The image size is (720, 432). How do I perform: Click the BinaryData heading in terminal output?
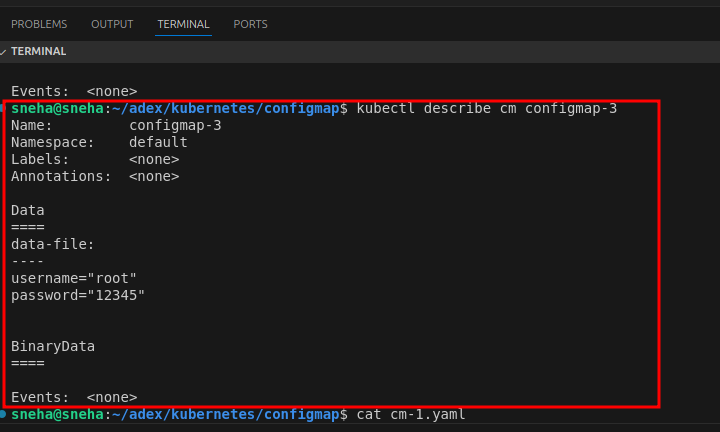[x=53, y=346]
